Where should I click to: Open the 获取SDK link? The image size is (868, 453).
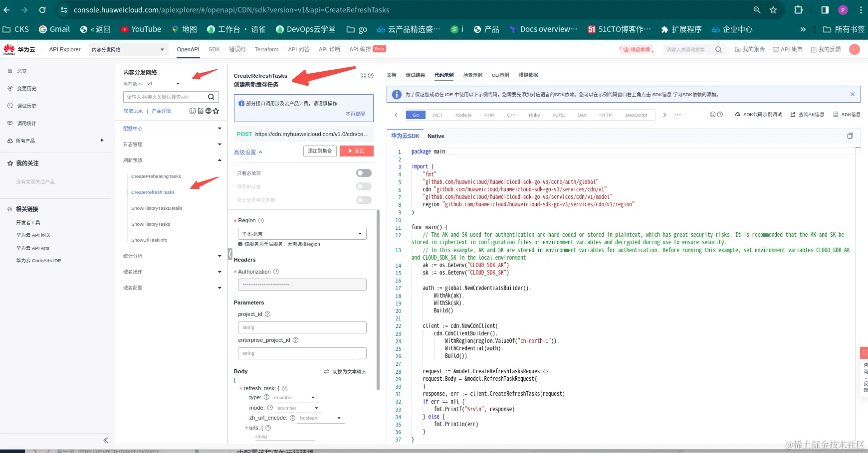[133, 111]
